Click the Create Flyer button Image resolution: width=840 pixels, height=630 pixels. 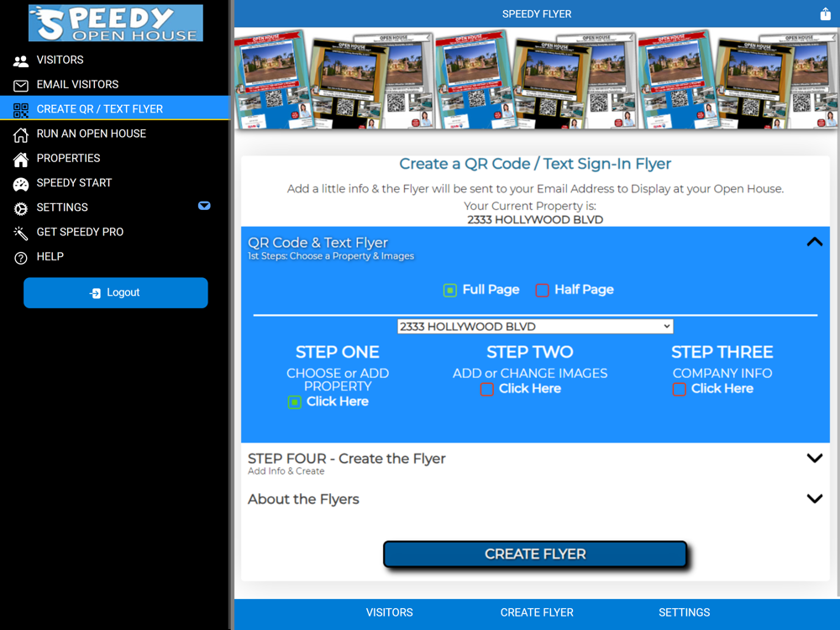tap(535, 554)
